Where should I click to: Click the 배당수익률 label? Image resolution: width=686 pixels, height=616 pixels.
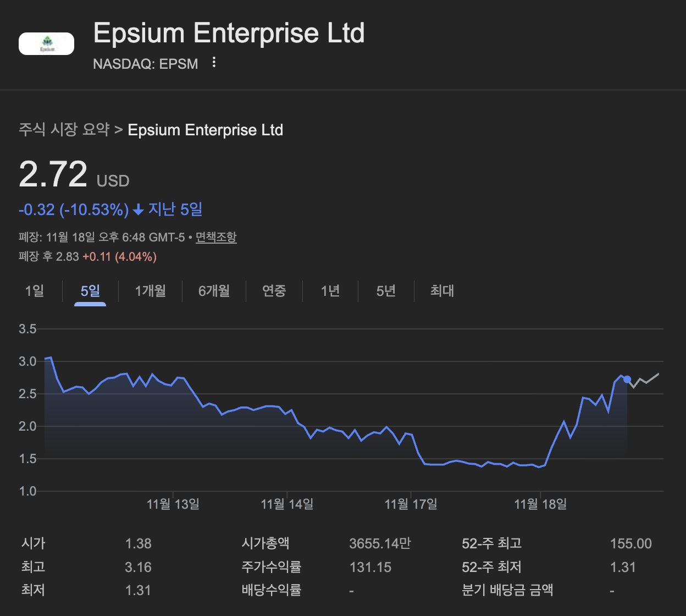coord(272,591)
